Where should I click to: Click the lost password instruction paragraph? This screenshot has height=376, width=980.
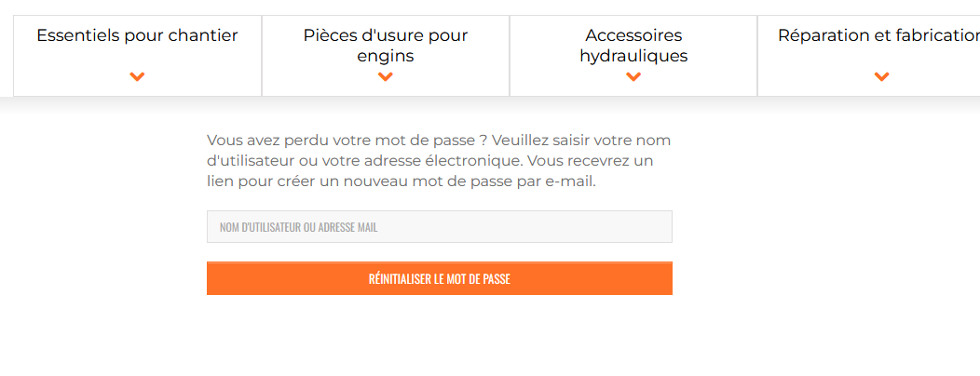pos(439,161)
